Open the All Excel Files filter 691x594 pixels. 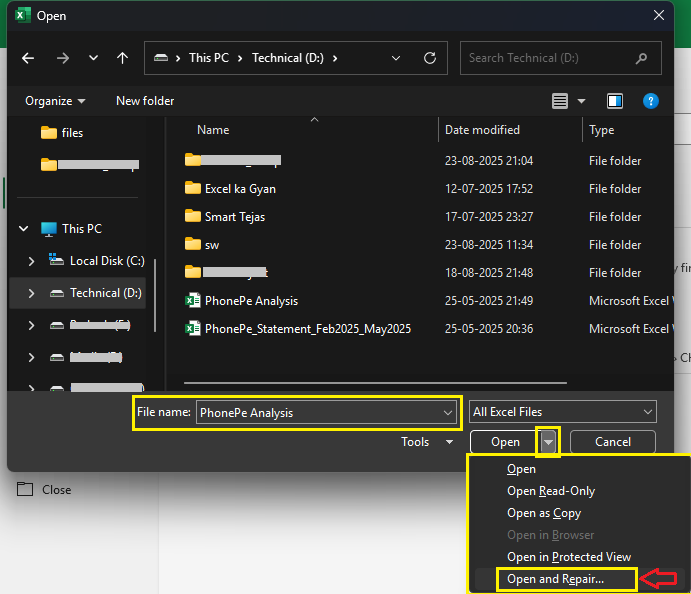point(563,412)
